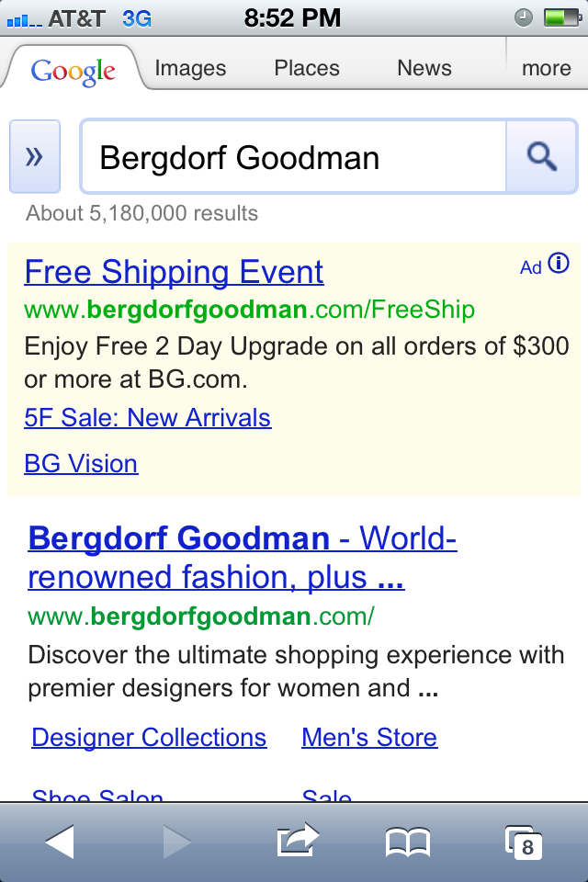
Task: Tap Safari's forward arrow
Action: point(177,842)
